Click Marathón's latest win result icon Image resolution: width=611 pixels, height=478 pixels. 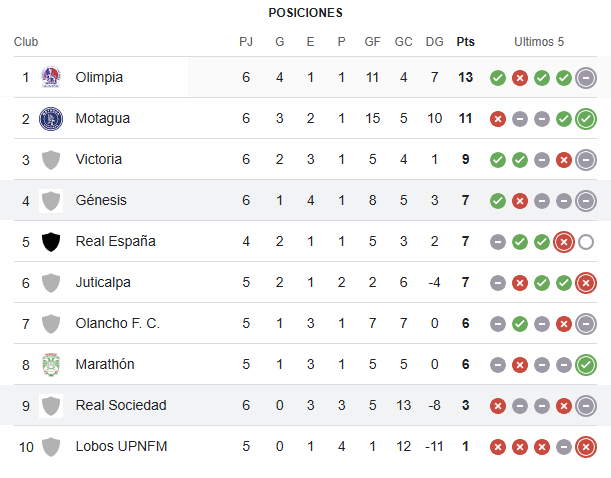coord(586,364)
